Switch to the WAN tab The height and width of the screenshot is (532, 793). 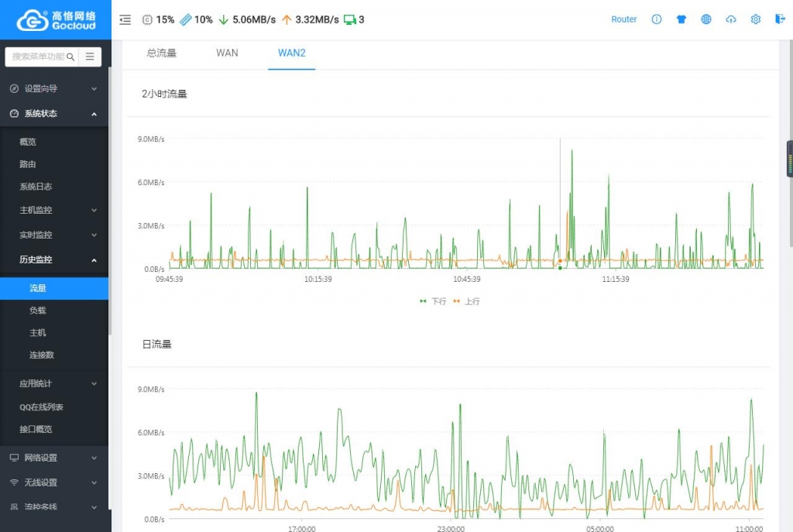(227, 53)
